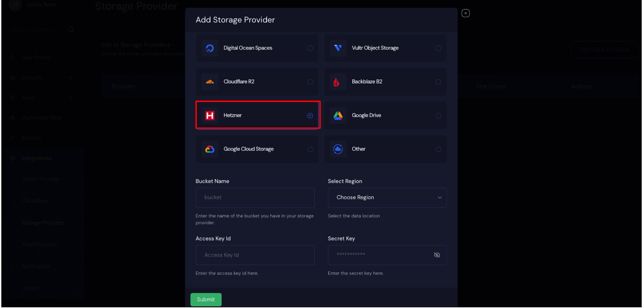The image size is (644, 308).
Task: Open Server Provider in the sidebar
Action: click(41, 179)
